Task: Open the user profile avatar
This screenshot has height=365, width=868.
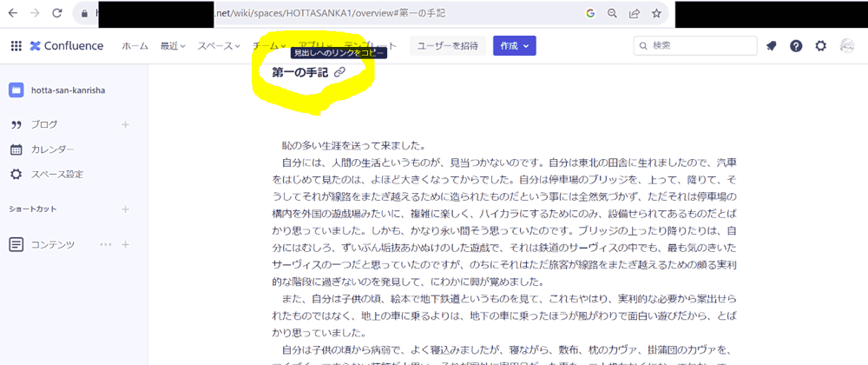Action: tap(846, 46)
